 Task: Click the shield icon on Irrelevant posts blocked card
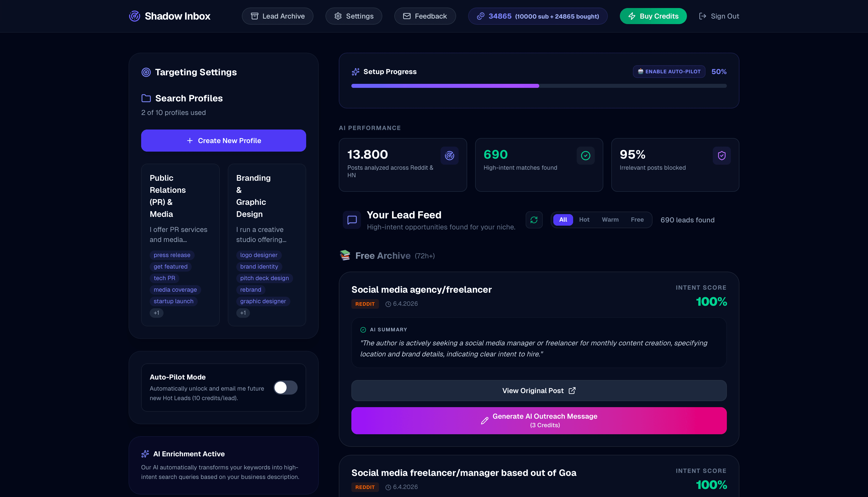tap(722, 156)
